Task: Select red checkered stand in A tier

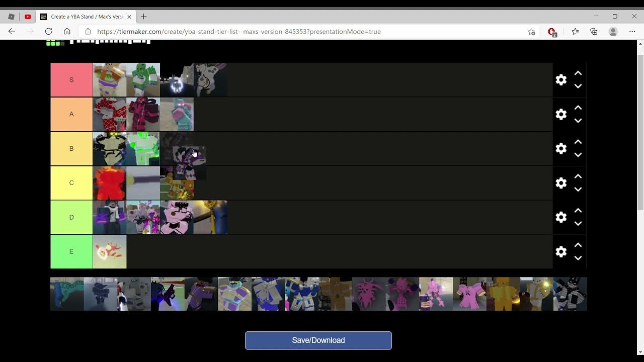Action: point(110,114)
